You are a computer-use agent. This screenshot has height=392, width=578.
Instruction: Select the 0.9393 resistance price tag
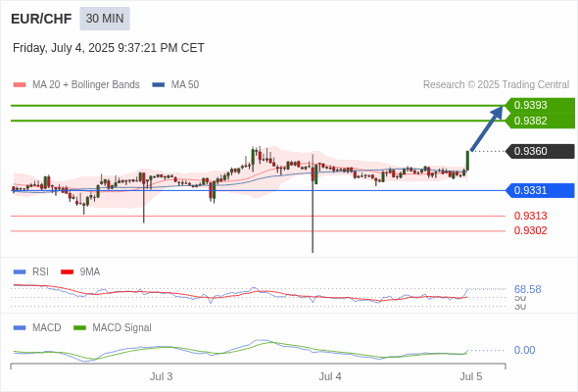(x=540, y=105)
